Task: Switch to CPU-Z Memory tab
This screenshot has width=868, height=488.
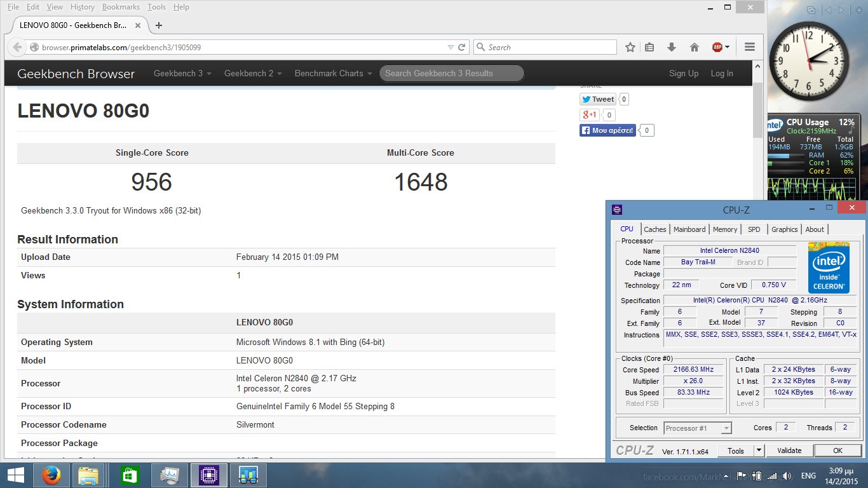Action: (x=725, y=229)
